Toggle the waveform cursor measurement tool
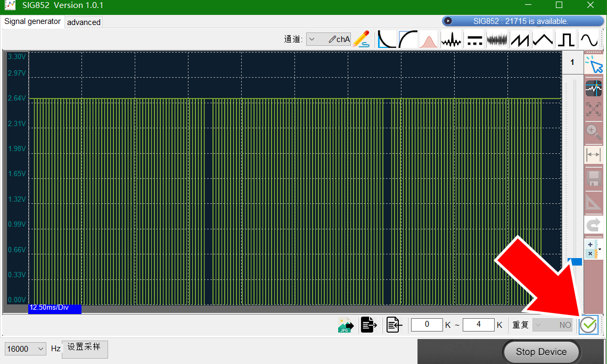Image resolution: width=607 pixels, height=364 pixels. click(x=593, y=88)
